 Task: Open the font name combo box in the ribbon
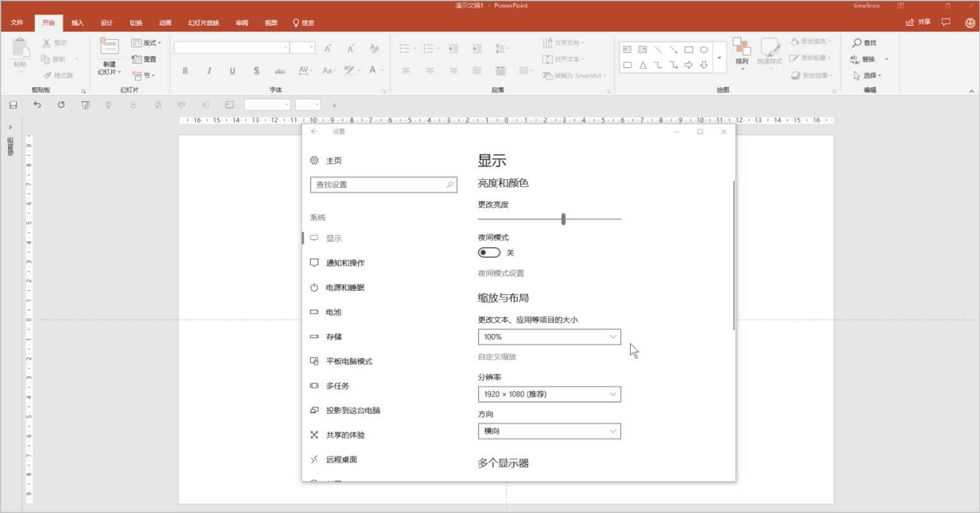pos(231,48)
